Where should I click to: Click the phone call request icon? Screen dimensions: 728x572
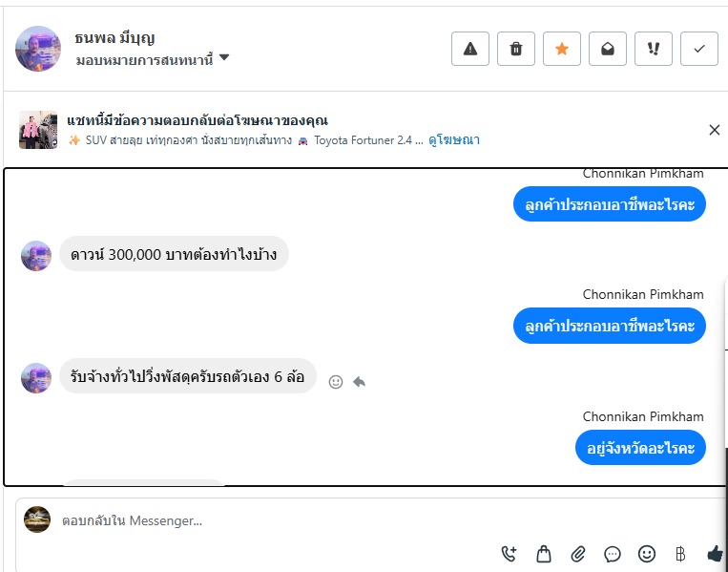point(510,554)
